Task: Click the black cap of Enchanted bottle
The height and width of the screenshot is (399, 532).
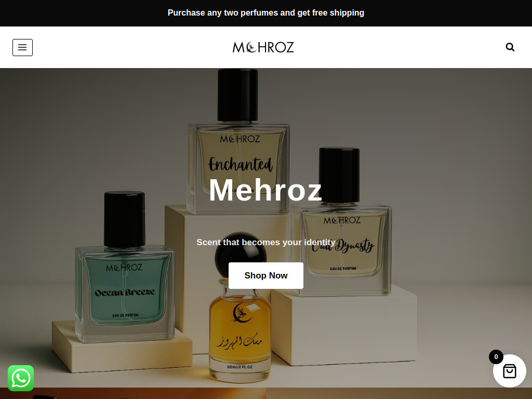Action: pyautogui.click(x=237, y=95)
